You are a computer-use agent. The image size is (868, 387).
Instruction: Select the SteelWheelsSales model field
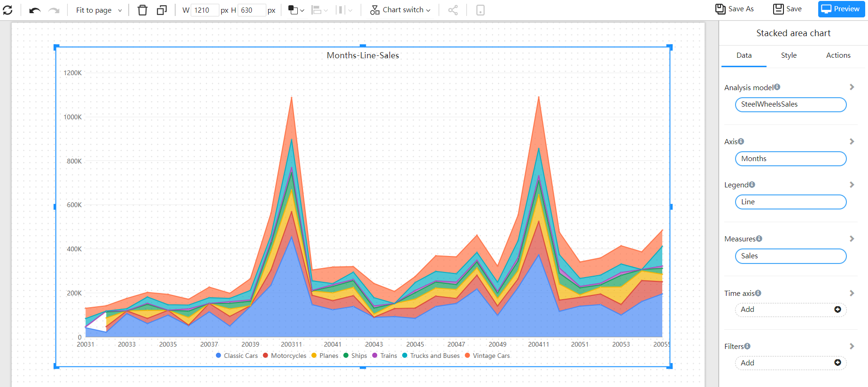pos(790,105)
